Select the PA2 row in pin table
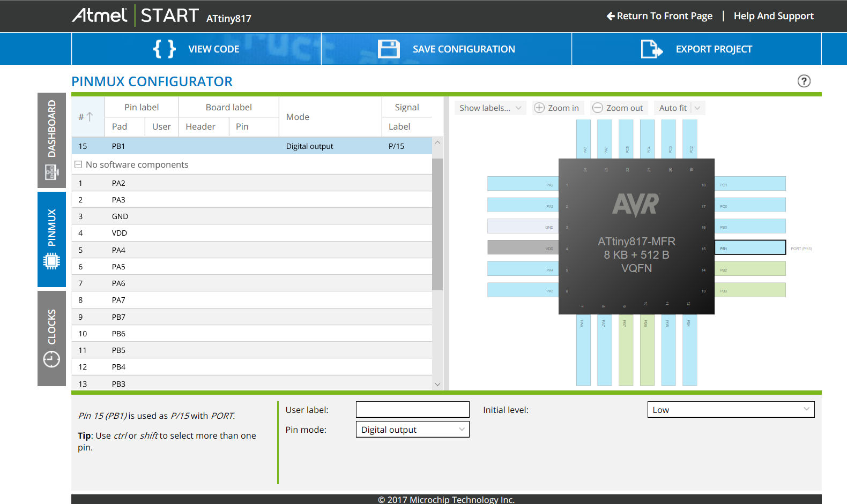This screenshot has width=847, height=504. click(252, 183)
